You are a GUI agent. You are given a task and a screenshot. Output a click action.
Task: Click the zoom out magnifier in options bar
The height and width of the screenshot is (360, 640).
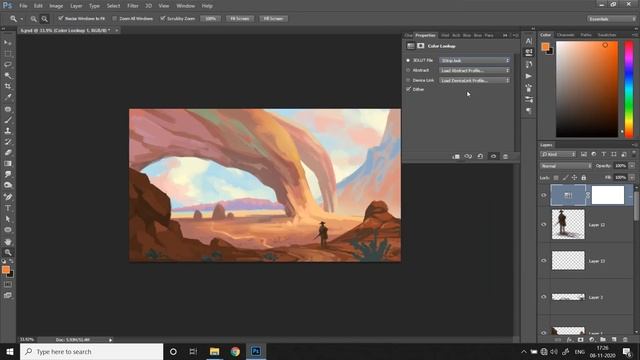44,19
